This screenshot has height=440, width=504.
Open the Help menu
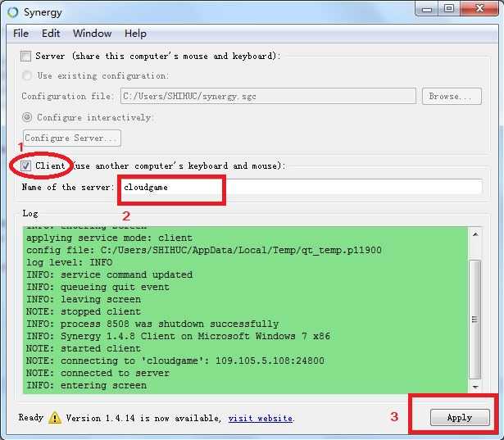(136, 34)
